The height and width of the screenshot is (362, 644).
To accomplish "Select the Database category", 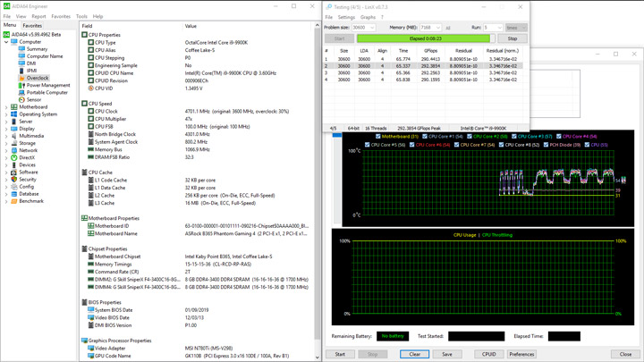I will pos(29,194).
